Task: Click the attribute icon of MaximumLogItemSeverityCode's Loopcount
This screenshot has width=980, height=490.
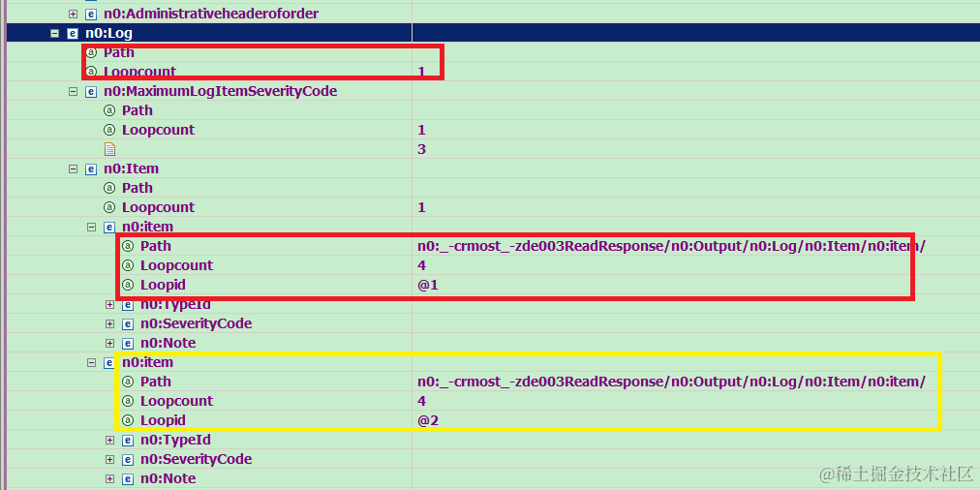Action: point(109,130)
